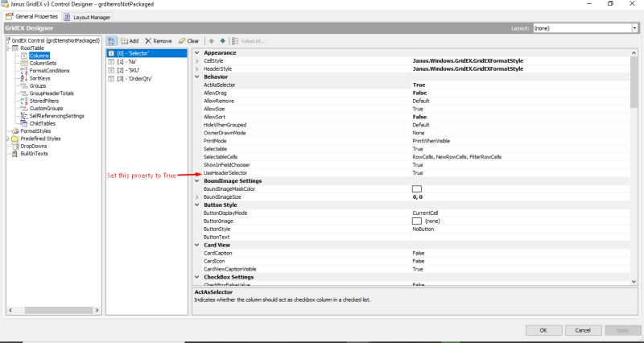
Task: Click the SortKeys node icon
Action: pos(24,78)
